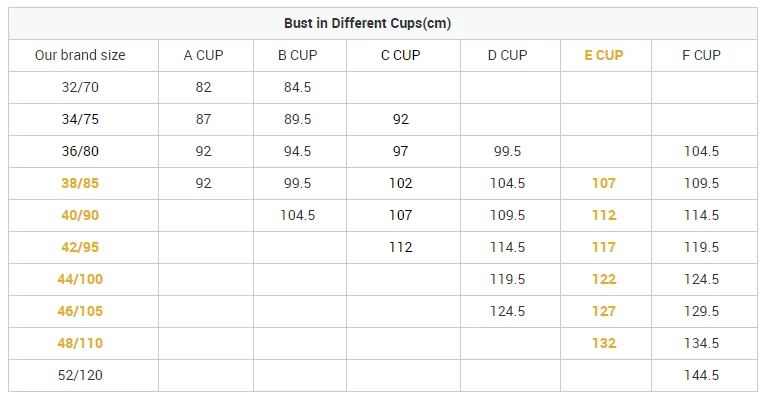
Task: Select the 48/110 size row label
Action: pos(80,343)
